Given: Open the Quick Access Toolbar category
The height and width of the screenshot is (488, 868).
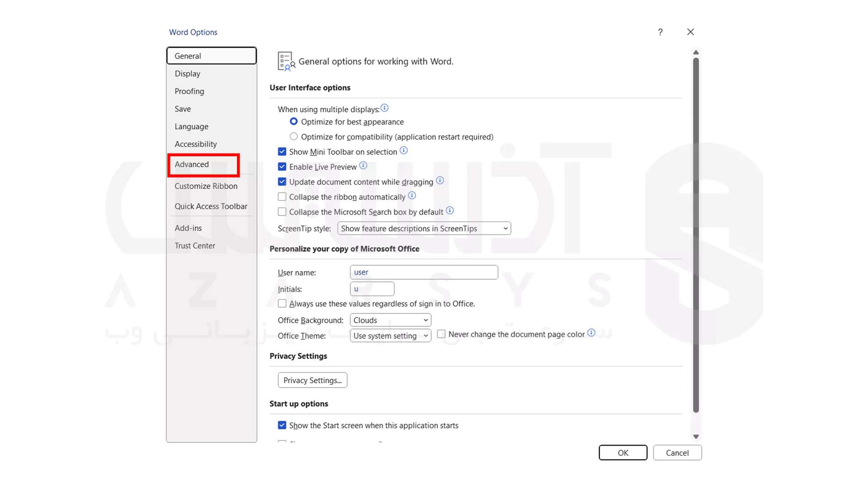Looking at the screenshot, I should (x=212, y=206).
